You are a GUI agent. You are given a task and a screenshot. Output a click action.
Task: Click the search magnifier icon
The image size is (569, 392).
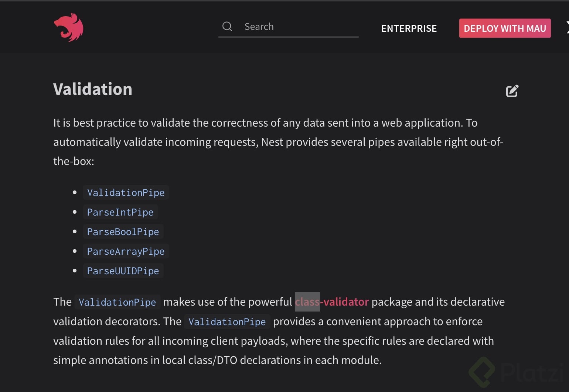pos(227,27)
